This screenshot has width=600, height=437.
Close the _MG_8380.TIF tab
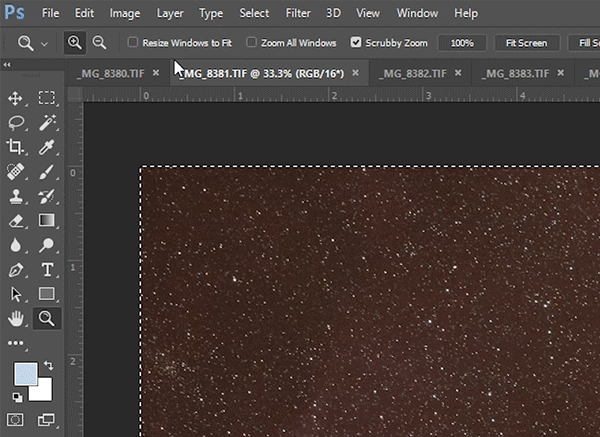[156, 72]
